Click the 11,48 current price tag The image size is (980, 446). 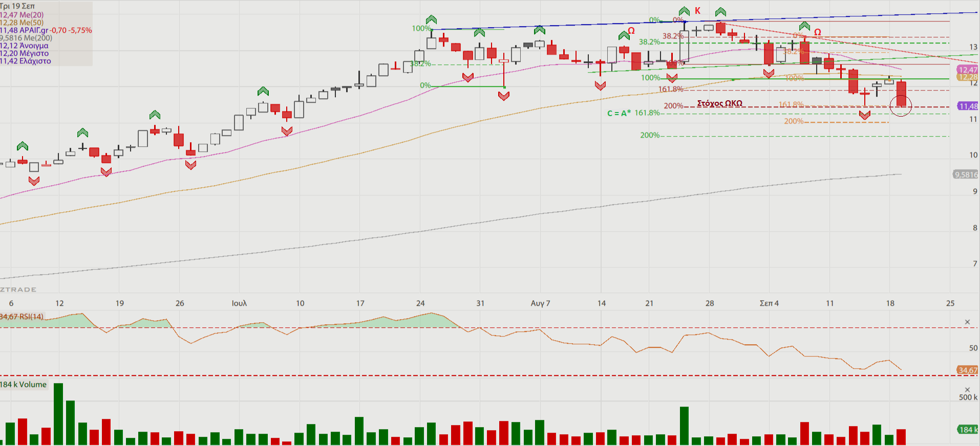(x=968, y=106)
